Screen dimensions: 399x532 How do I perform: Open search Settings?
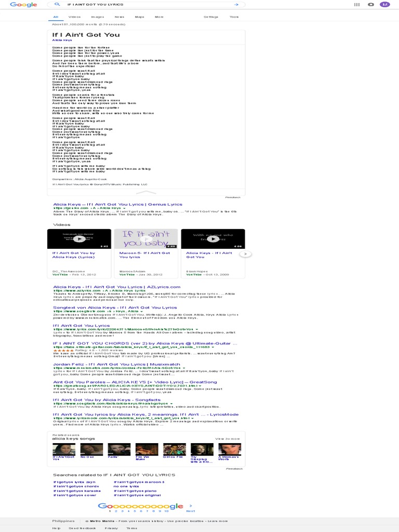(x=211, y=17)
